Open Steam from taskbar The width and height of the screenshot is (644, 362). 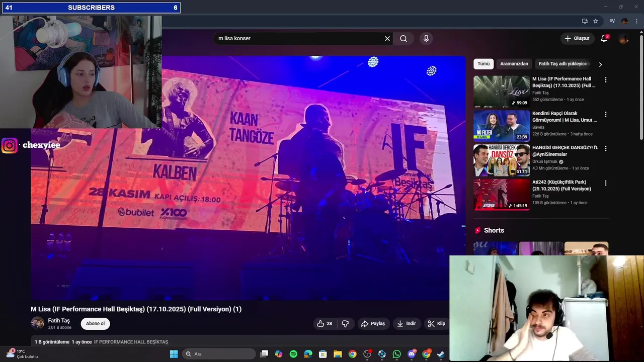(441, 354)
